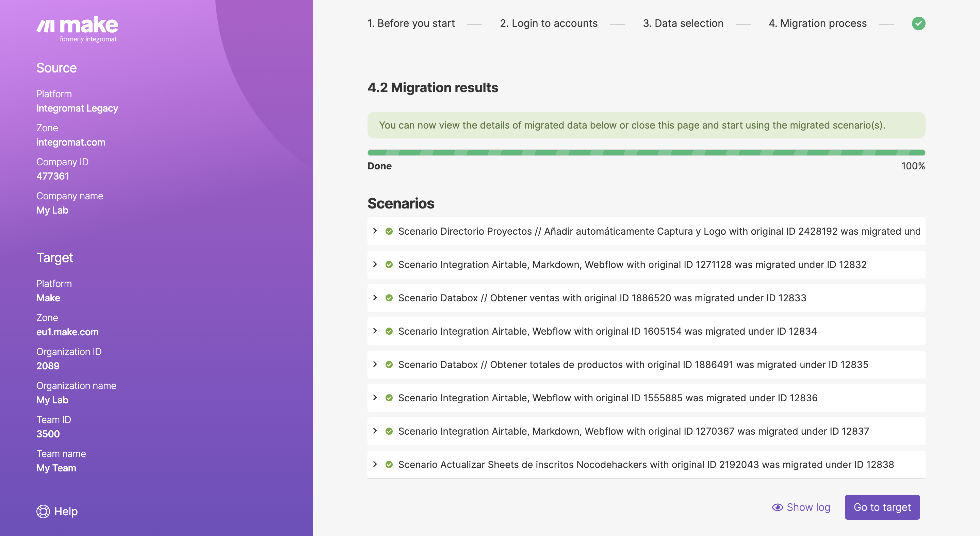Image resolution: width=980 pixels, height=536 pixels.
Task: Click the Help lifebuoy icon
Action: pyautogui.click(x=43, y=511)
